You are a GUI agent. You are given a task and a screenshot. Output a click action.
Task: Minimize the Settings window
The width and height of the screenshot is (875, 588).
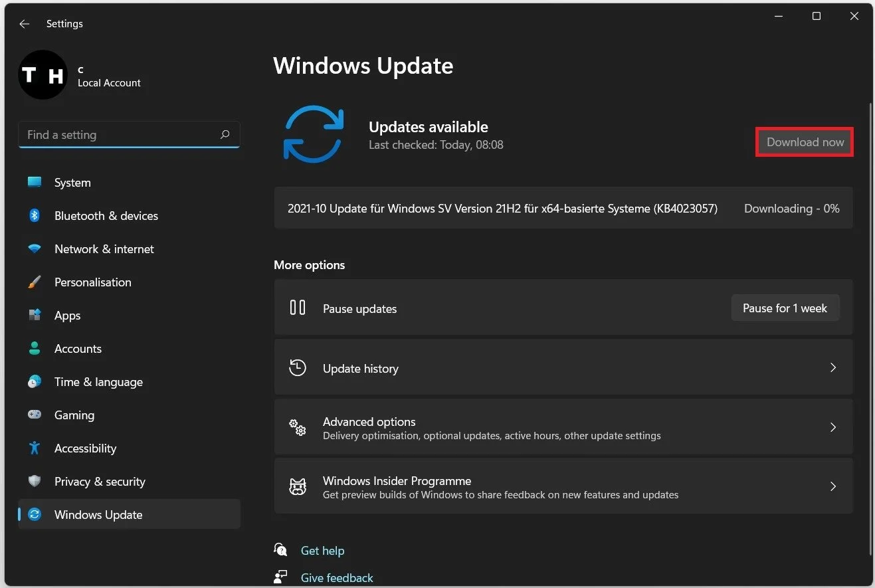click(x=779, y=17)
